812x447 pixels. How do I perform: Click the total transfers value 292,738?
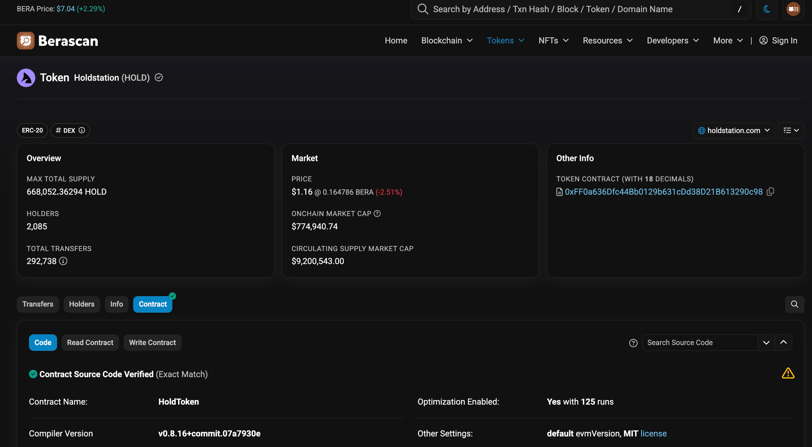coord(41,261)
